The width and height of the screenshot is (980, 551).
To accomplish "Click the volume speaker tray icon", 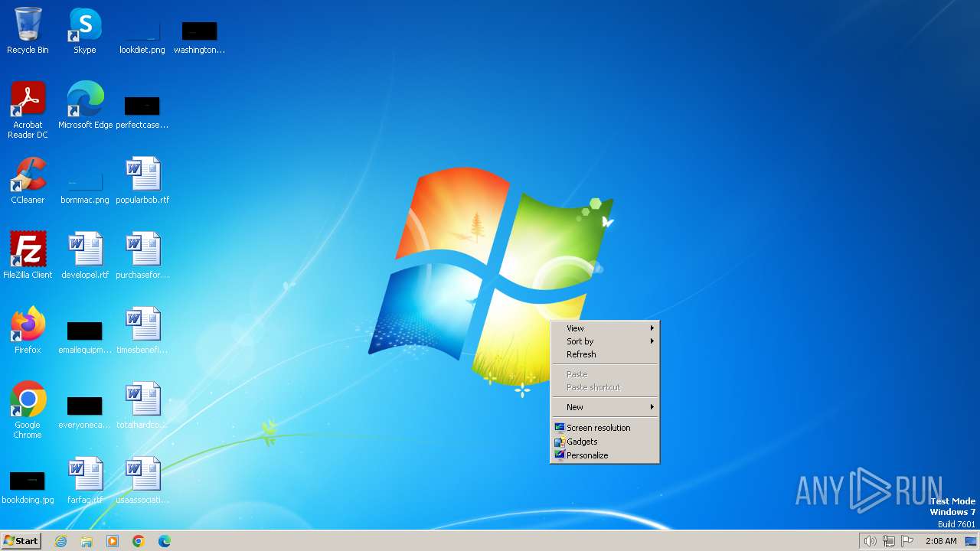I will pos(870,541).
